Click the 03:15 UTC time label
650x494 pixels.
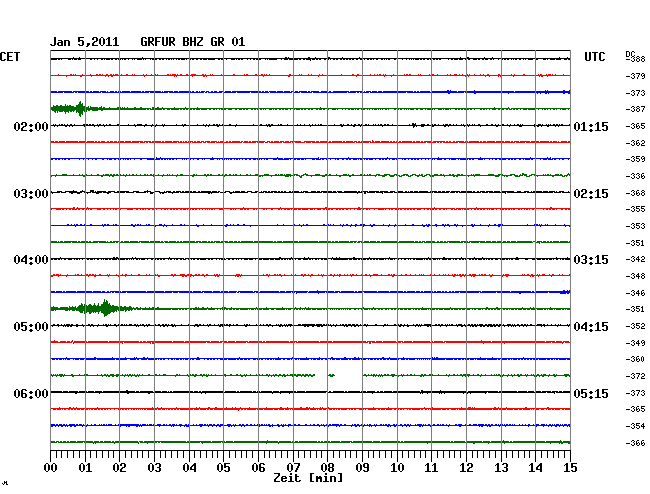(x=591, y=260)
